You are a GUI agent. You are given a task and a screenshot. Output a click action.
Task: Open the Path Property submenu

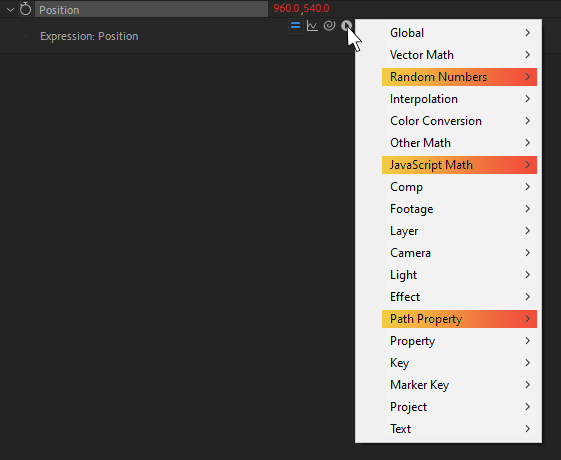(459, 319)
